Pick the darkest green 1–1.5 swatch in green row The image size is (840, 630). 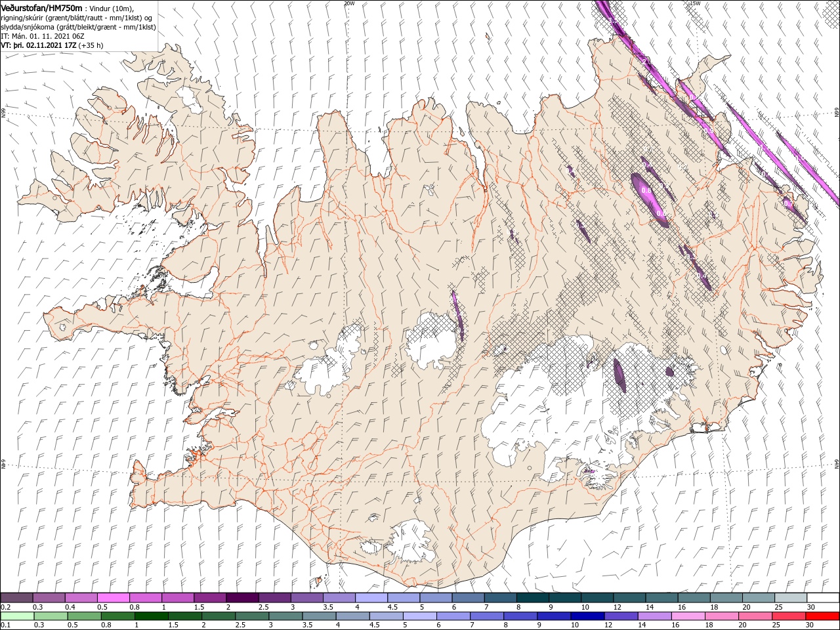coord(151,616)
